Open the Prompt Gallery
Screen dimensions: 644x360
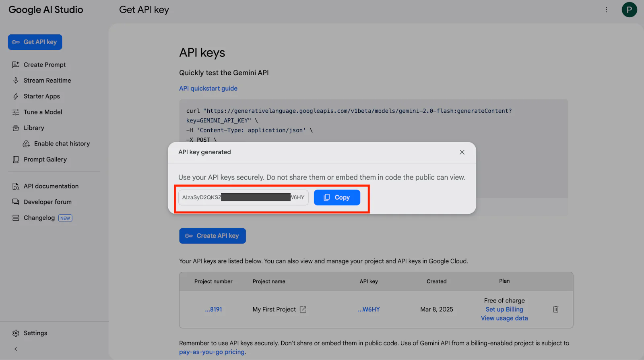click(45, 159)
